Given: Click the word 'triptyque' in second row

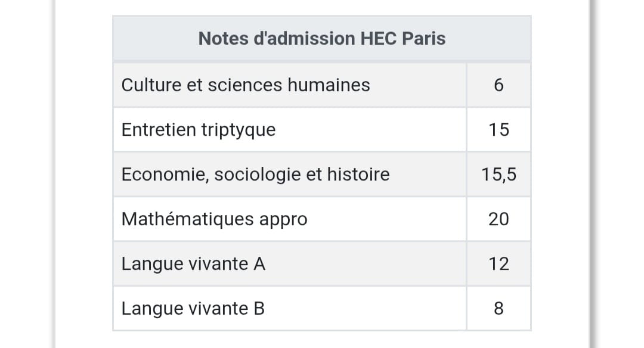Looking at the screenshot, I should coord(238,130).
